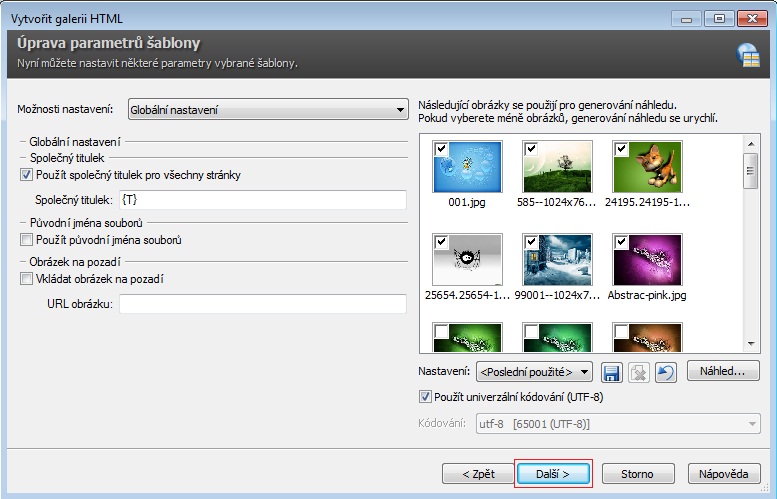
Task: Uncheck the checkbox on the 585--1024x76 thumbnail
Action: (x=531, y=149)
